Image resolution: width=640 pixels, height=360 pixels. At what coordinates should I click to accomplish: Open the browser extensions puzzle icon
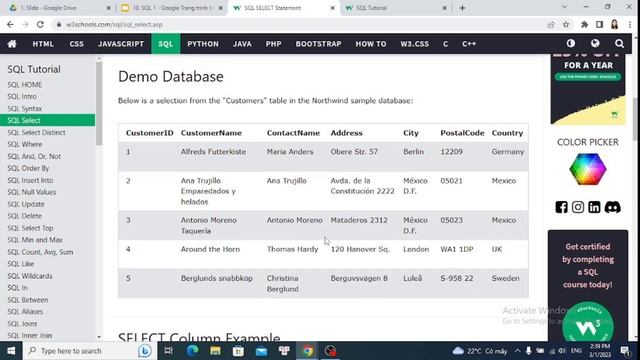tap(584, 24)
